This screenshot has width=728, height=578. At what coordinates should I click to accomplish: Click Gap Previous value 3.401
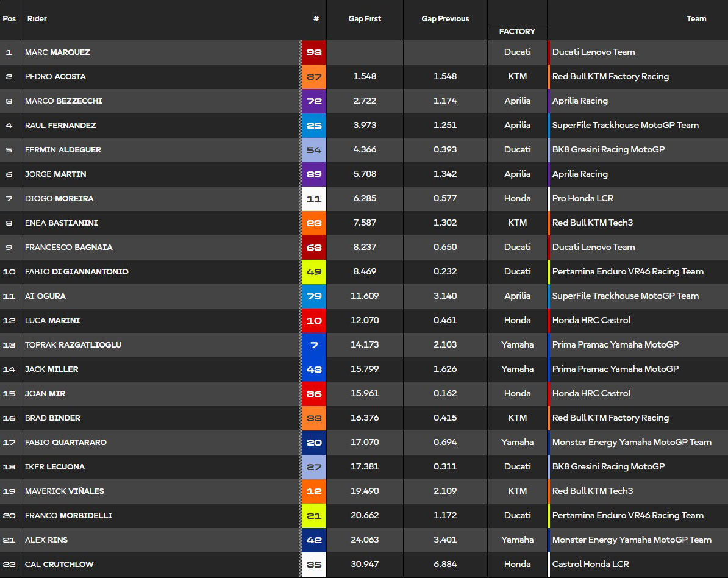444,540
